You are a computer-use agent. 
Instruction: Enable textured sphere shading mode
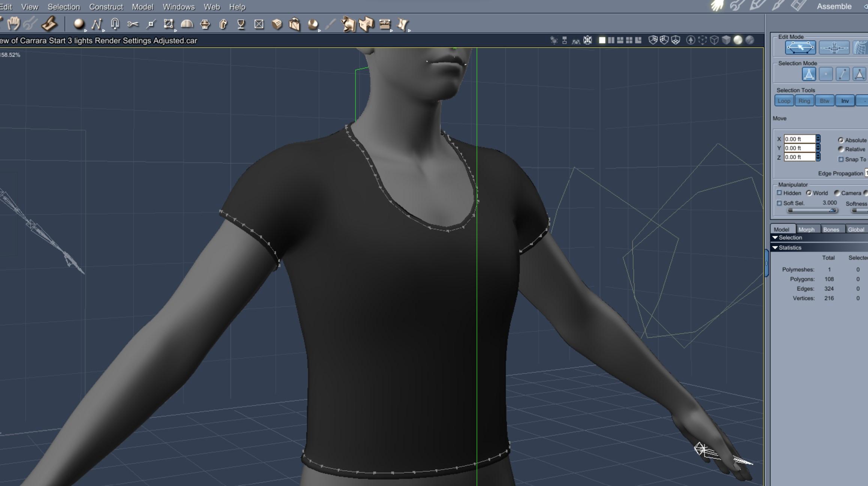point(750,40)
